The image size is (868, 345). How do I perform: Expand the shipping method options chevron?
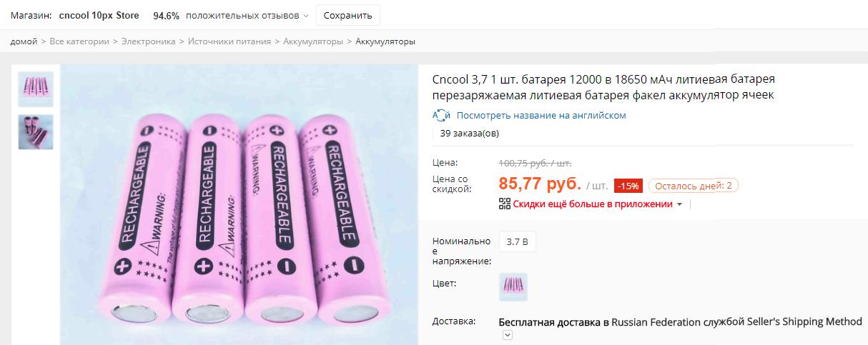(508, 335)
